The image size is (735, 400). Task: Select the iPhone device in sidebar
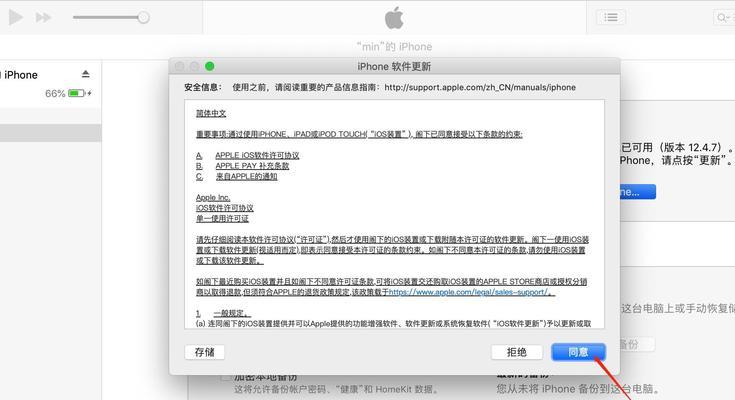(21, 75)
